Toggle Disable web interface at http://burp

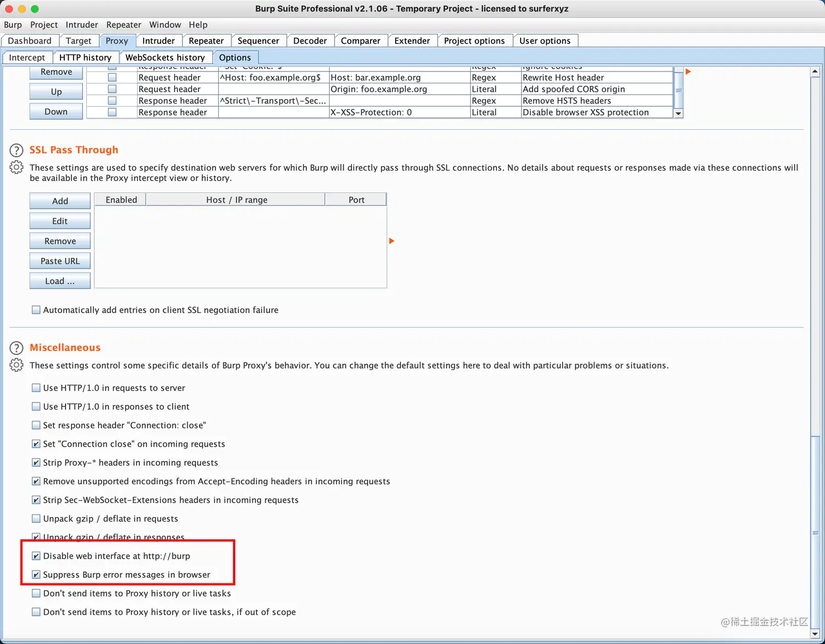(x=36, y=556)
